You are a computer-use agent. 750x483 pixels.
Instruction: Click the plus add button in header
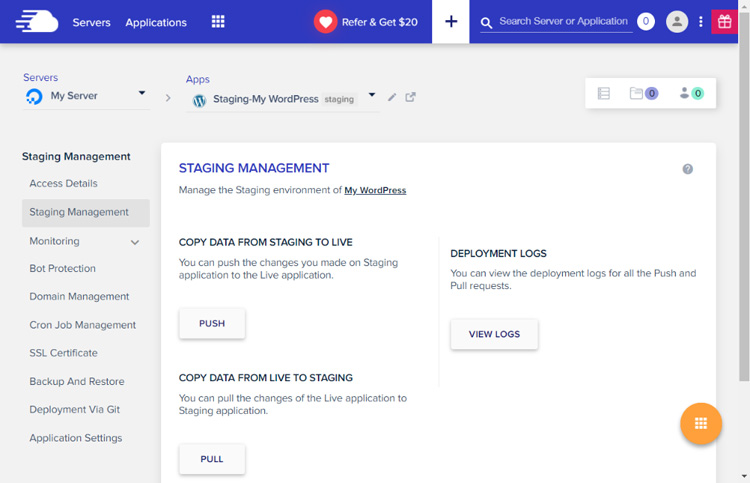(x=451, y=22)
